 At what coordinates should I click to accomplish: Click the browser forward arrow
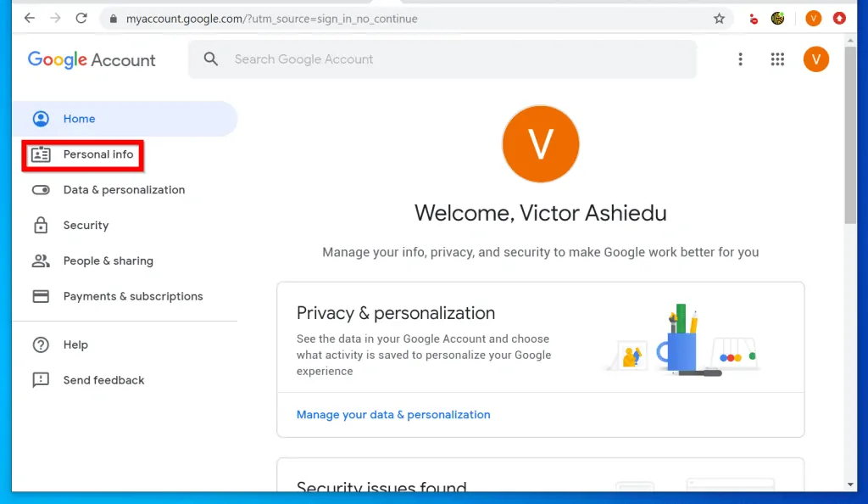(55, 19)
